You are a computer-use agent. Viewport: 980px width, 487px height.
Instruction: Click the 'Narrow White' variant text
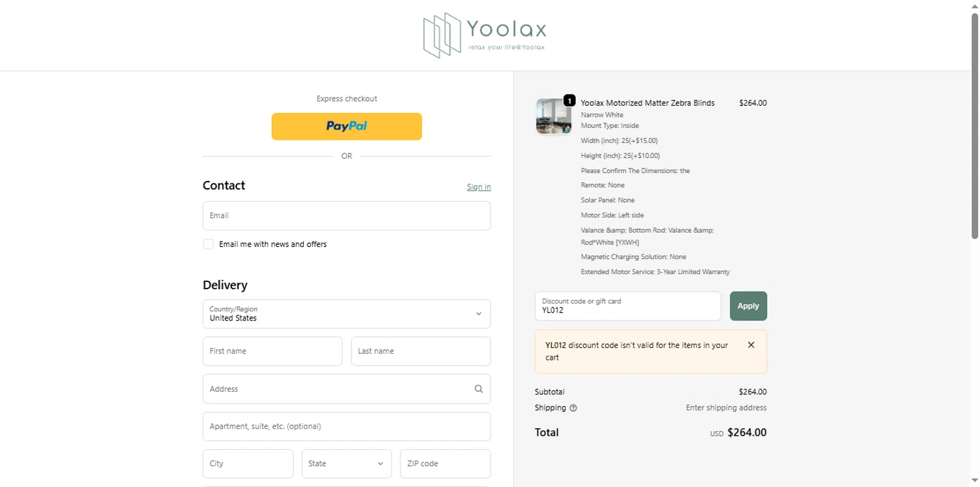pyautogui.click(x=602, y=115)
